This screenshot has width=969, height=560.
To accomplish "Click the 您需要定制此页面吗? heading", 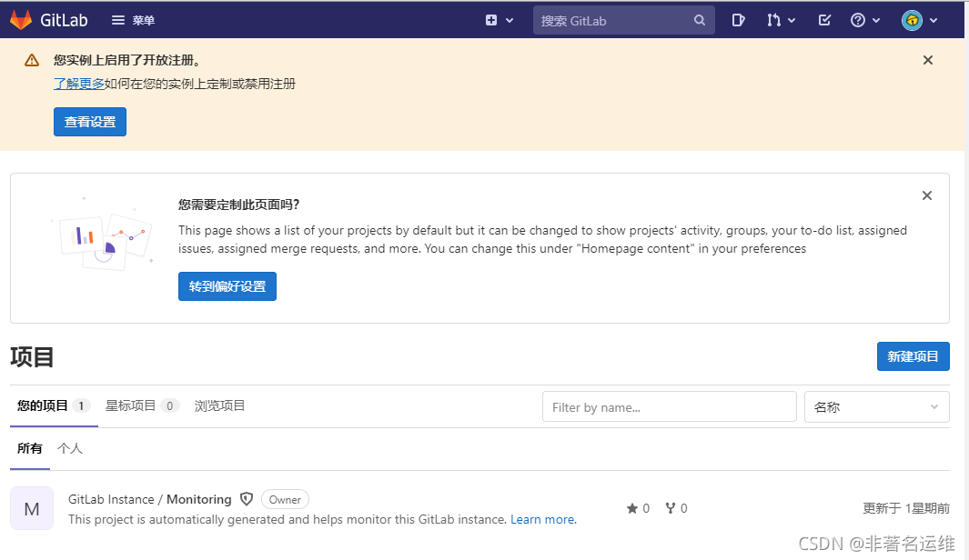I will (238, 205).
